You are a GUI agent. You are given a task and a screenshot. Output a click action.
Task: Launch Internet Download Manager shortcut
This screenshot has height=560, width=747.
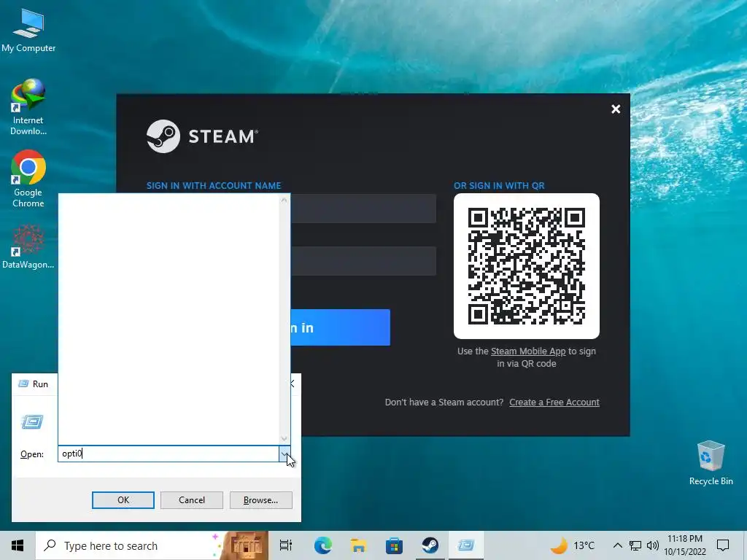(28, 106)
